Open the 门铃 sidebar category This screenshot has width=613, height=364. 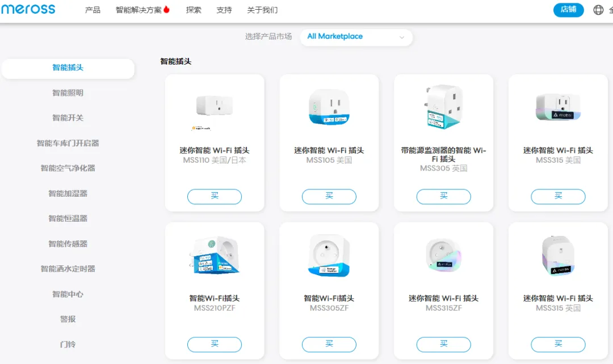point(68,344)
